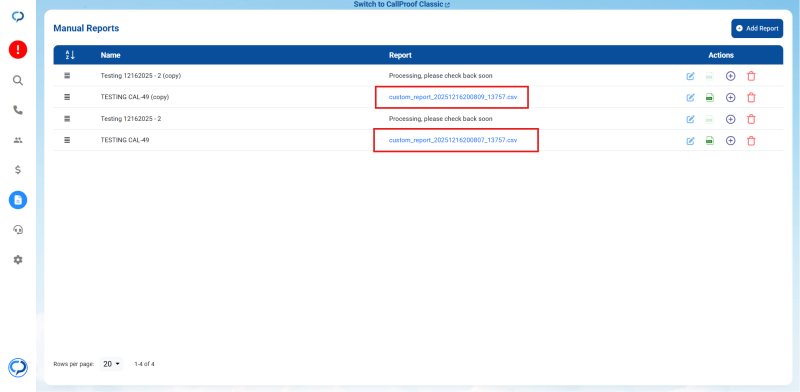Click the Manual Reports heading
800x392 pixels.
click(x=86, y=29)
